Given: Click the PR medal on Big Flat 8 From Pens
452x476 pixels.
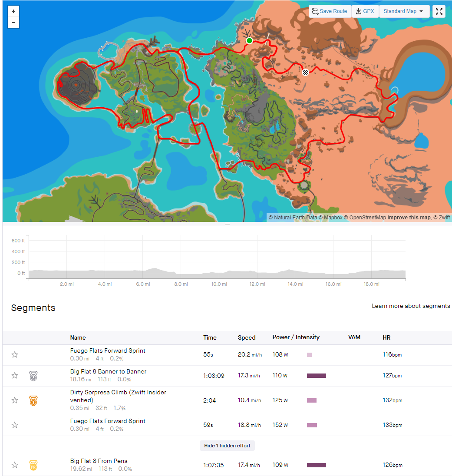Looking at the screenshot, I should pos(33,465).
